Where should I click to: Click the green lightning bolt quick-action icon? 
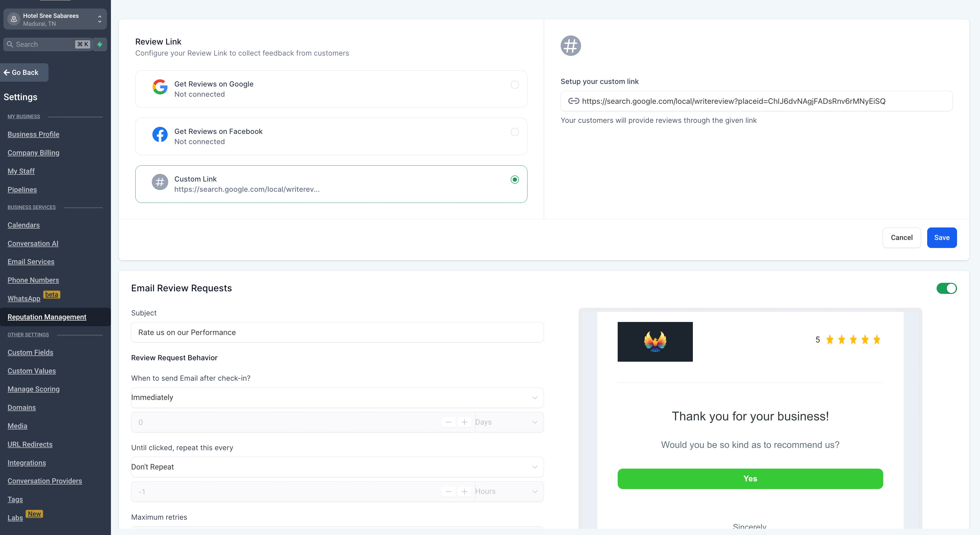[x=100, y=45]
